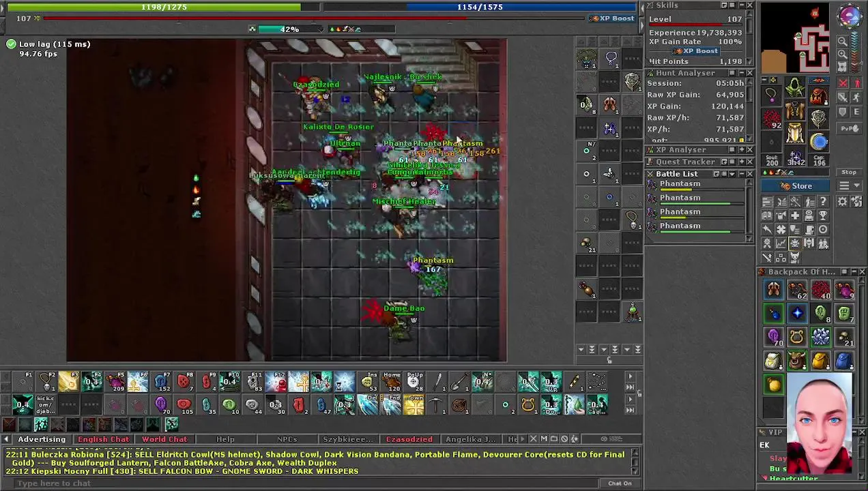
Task: Click the scroll icon in the sidebar
Action: pos(809,229)
